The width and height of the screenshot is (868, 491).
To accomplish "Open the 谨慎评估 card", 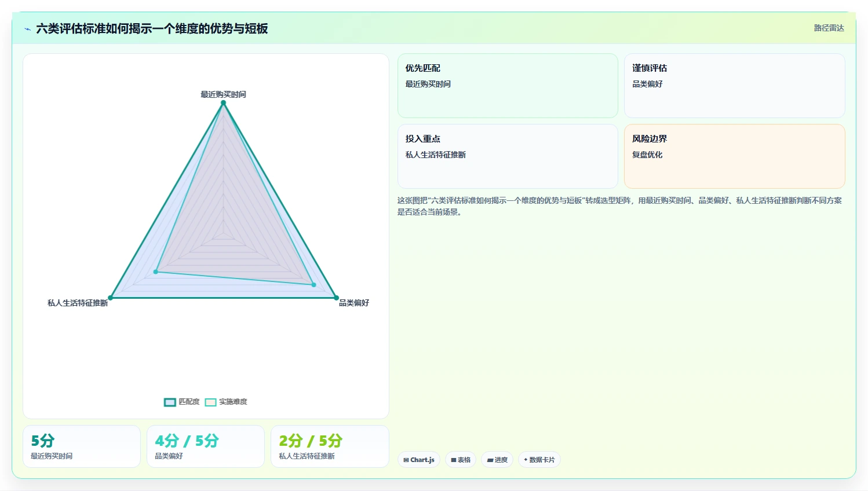I will tap(735, 86).
